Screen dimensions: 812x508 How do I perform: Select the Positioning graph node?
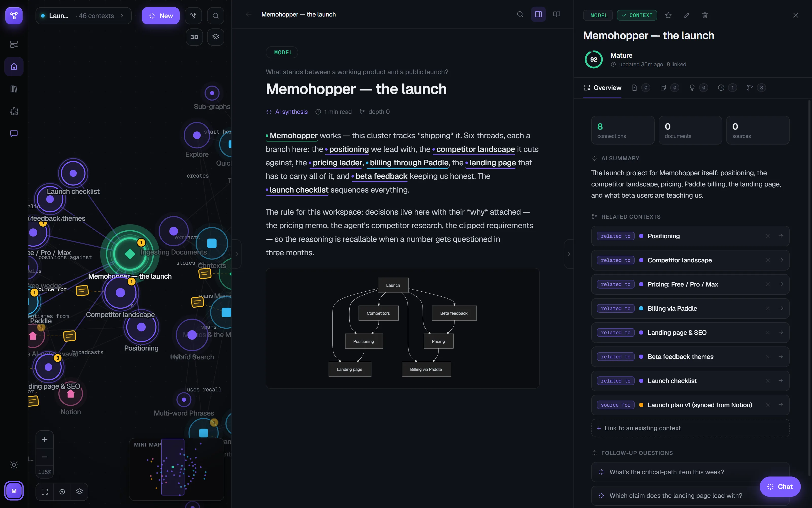click(x=141, y=327)
